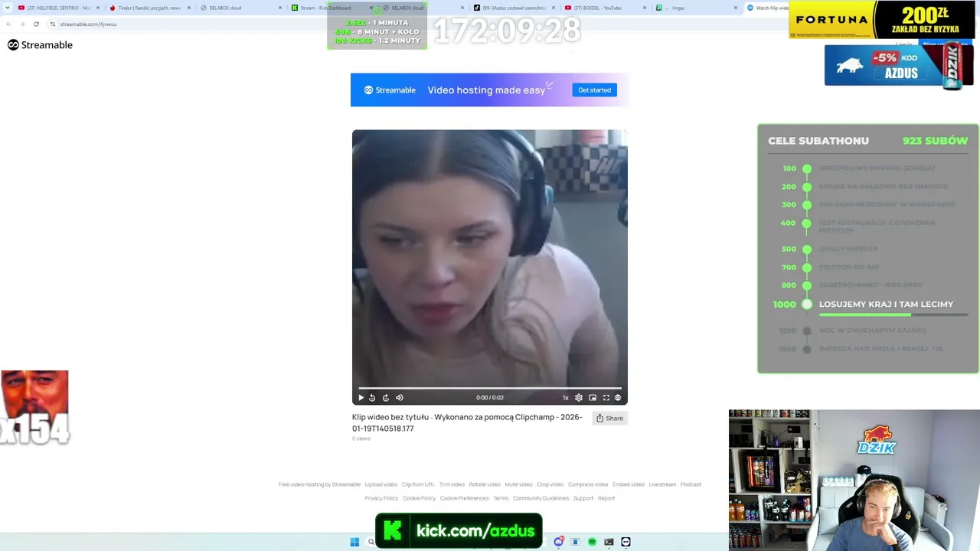
Task: Open the Privacy Policy link
Action: click(x=381, y=498)
